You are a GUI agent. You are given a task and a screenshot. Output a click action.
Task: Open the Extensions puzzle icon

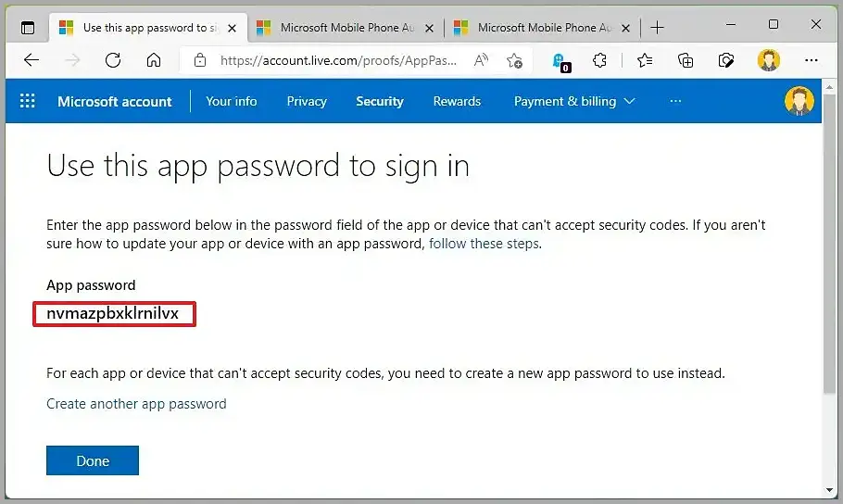coord(599,59)
